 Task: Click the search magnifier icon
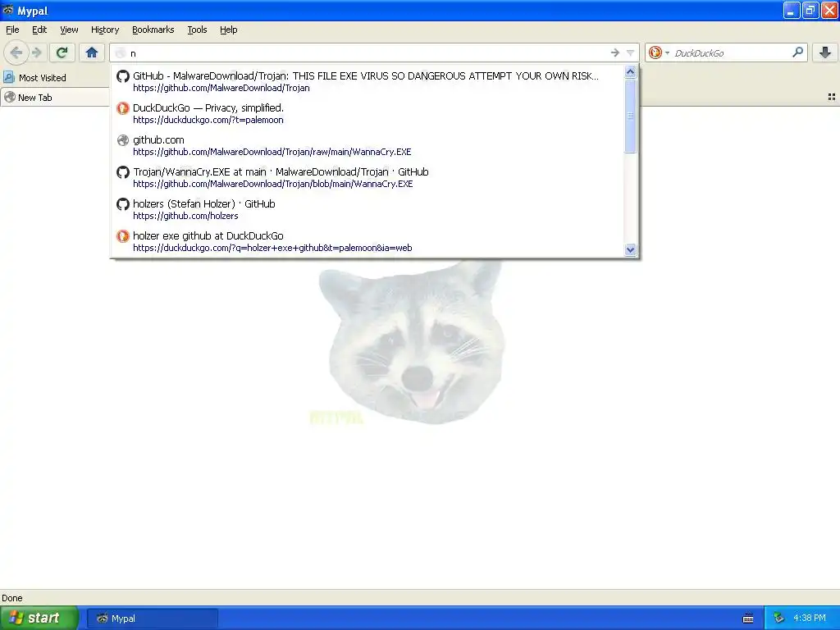pos(797,52)
